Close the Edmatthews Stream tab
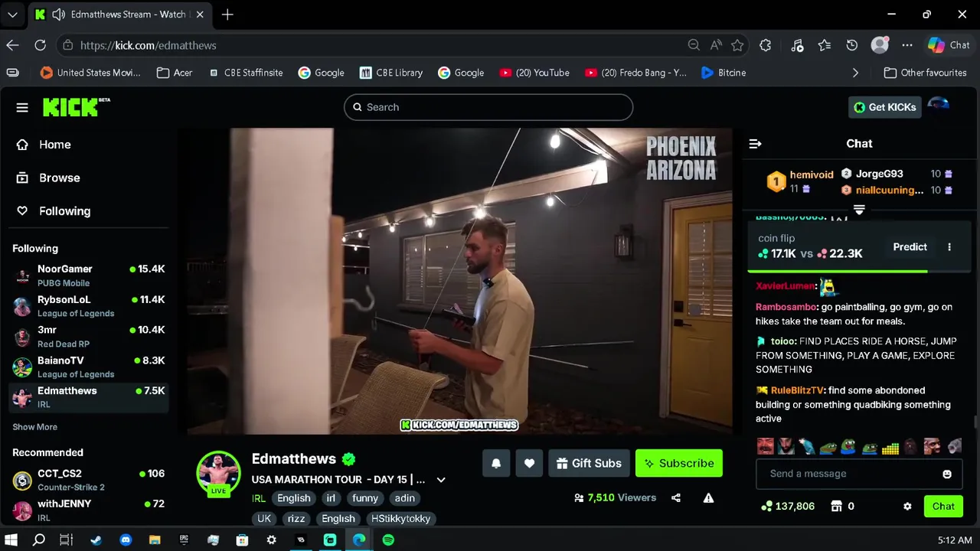The height and width of the screenshot is (551, 980). [200, 15]
